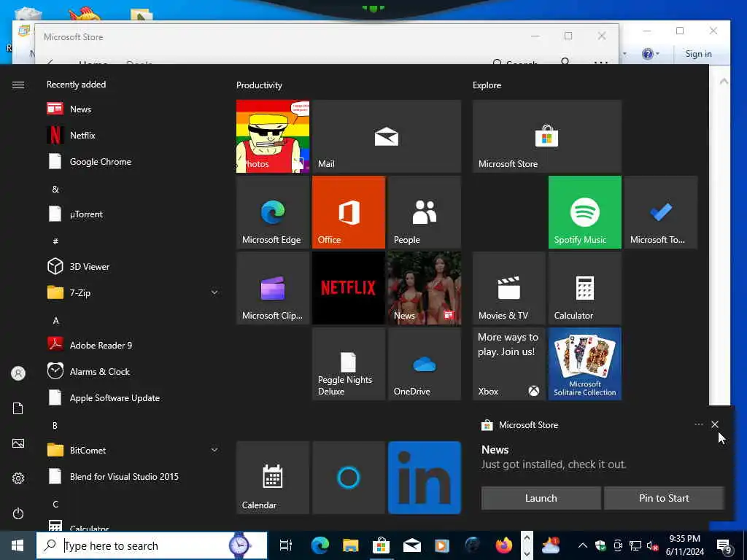Click the Explore group heading
747x560 pixels.
pyautogui.click(x=487, y=85)
